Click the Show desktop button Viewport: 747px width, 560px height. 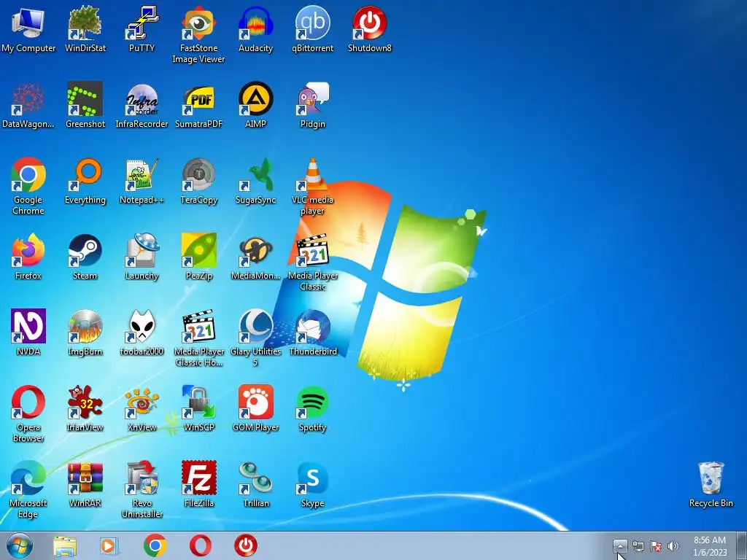click(x=742, y=546)
